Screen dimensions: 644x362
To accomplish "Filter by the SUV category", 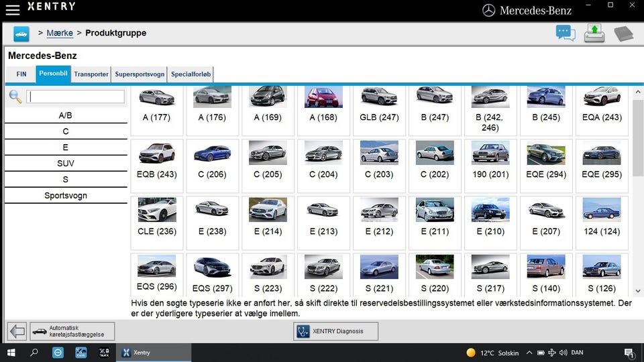I will tap(66, 164).
